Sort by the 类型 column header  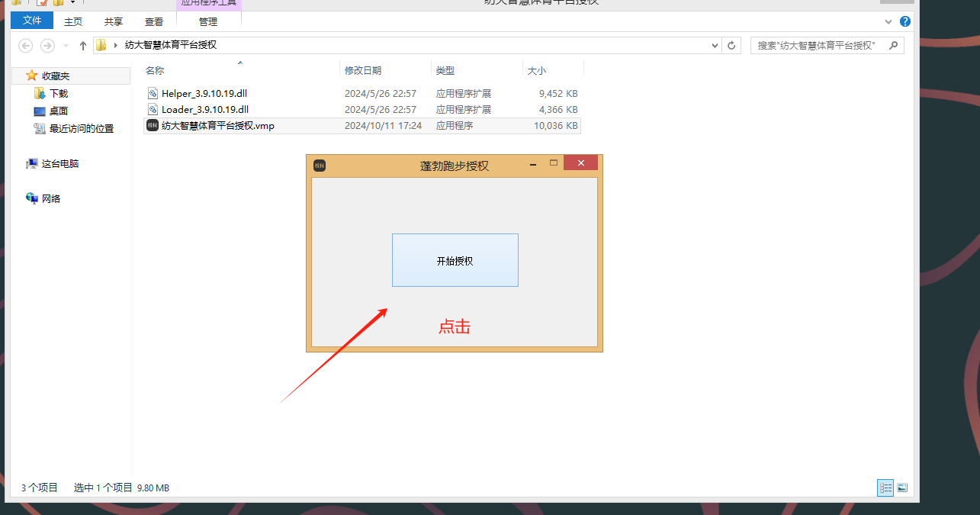445,70
